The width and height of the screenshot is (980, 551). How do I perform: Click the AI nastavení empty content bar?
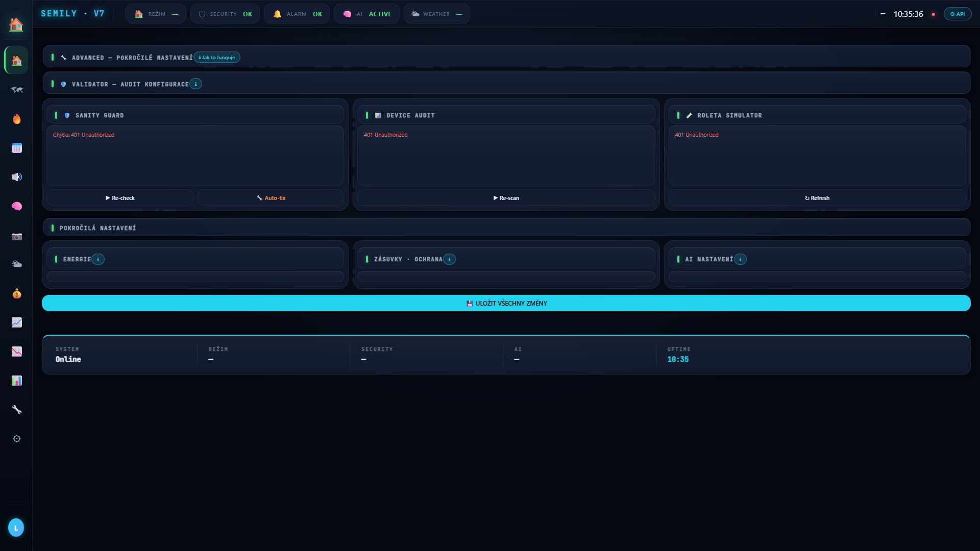click(817, 277)
